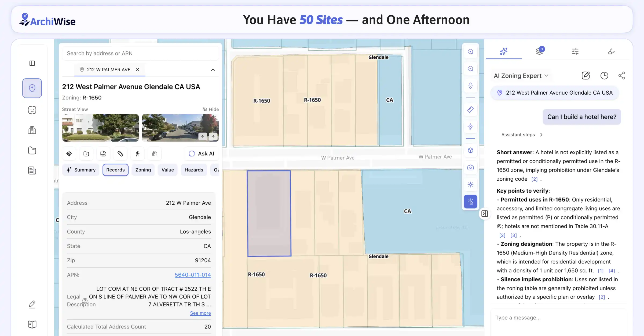The image size is (644, 336).
Task: Toggle the left sidebar panel collapse icon
Action: [32, 63]
